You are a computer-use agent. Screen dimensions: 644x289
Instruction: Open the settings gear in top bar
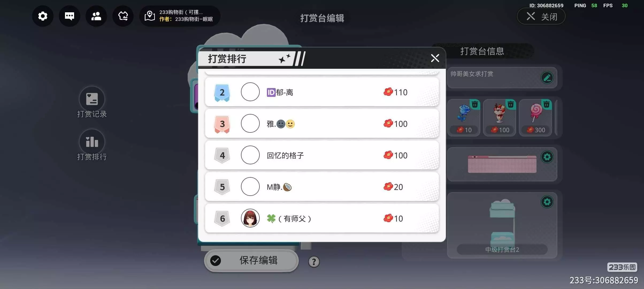43,16
